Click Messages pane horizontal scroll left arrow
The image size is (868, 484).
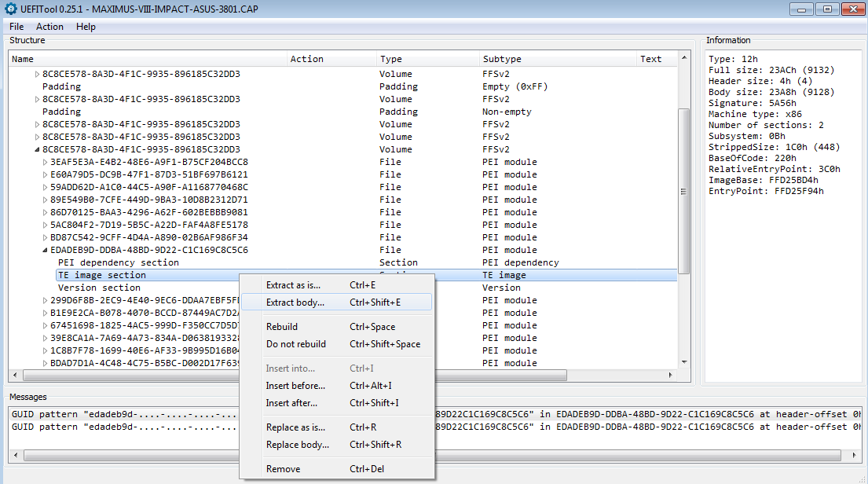[x=15, y=455]
